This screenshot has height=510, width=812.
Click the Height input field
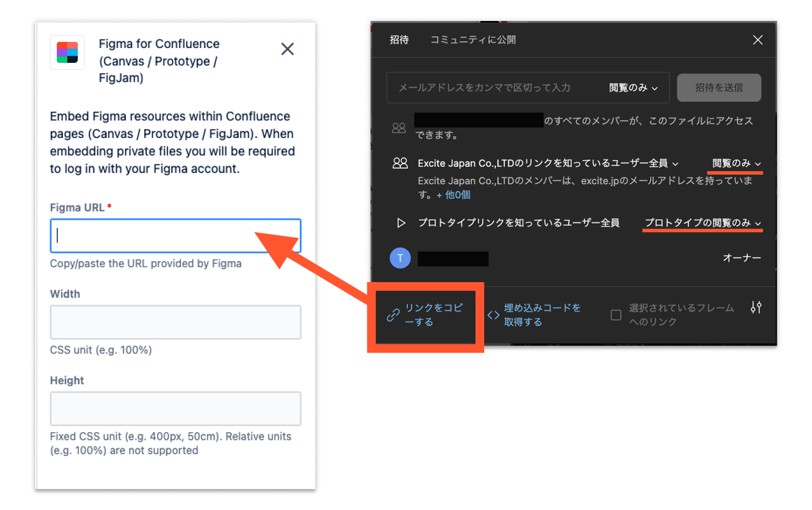(x=175, y=409)
